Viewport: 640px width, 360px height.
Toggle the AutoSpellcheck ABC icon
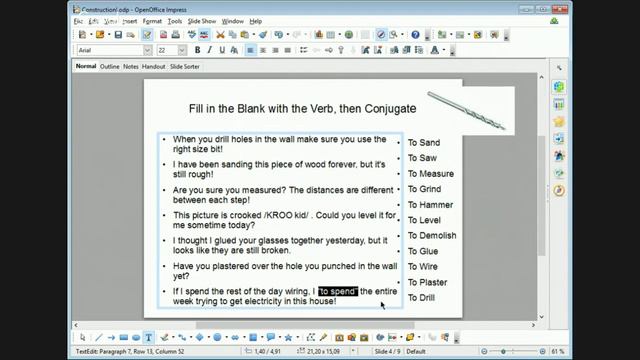tap(204, 35)
